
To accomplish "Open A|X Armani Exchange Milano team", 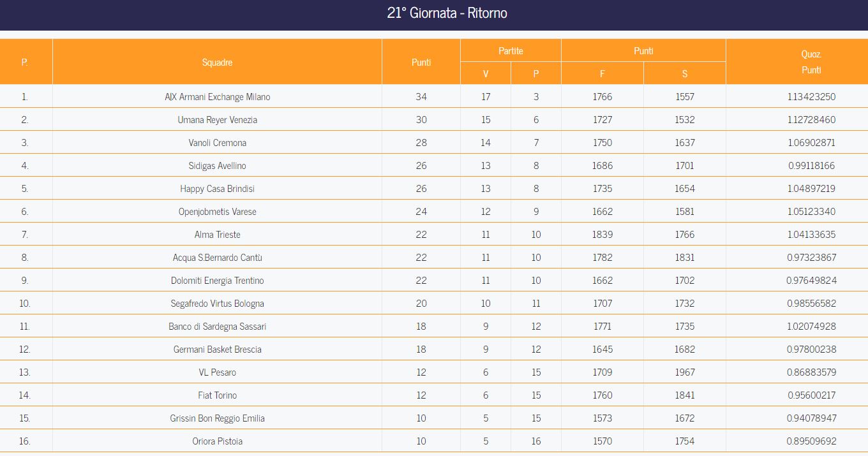I will click(218, 97).
